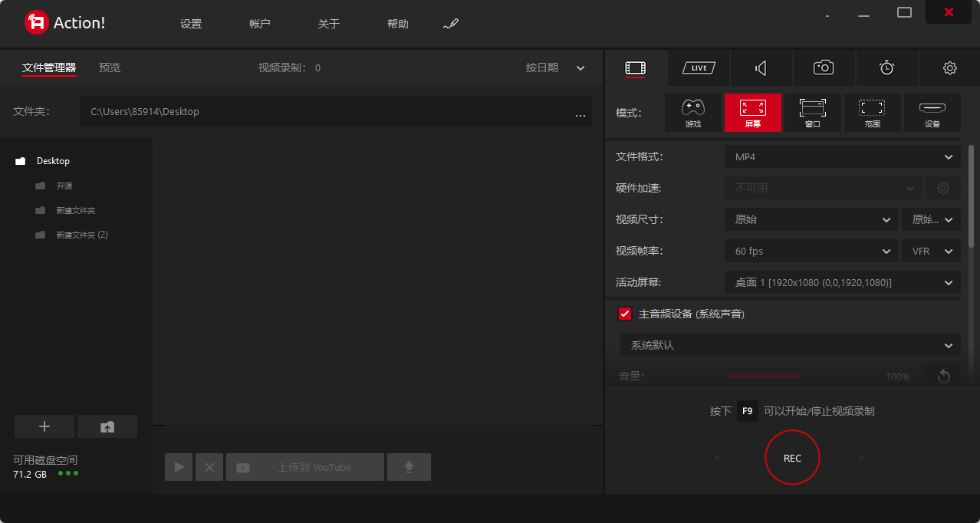Open the screenshot camera panel icon
The width and height of the screenshot is (980, 523).
(823, 67)
